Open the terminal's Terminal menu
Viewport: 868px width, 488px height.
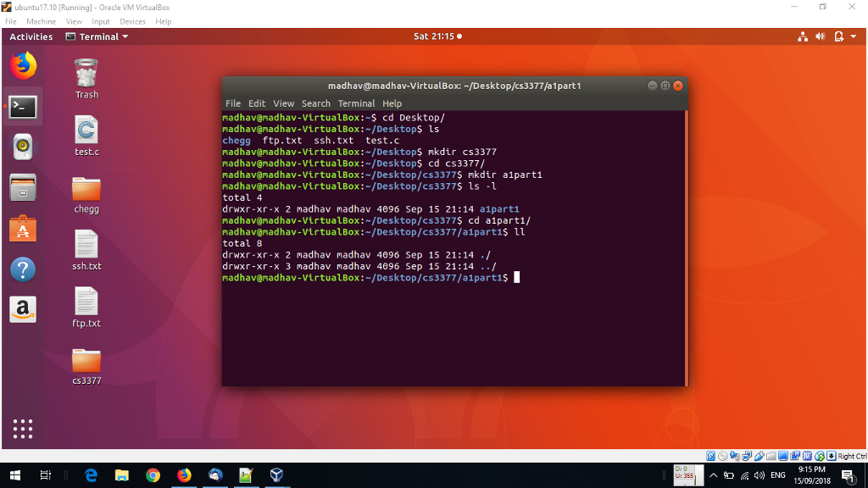357,103
